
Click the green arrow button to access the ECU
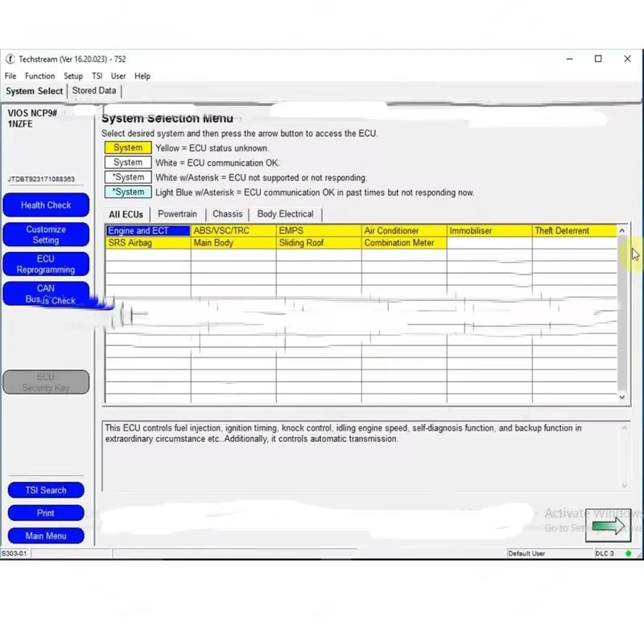point(608,526)
